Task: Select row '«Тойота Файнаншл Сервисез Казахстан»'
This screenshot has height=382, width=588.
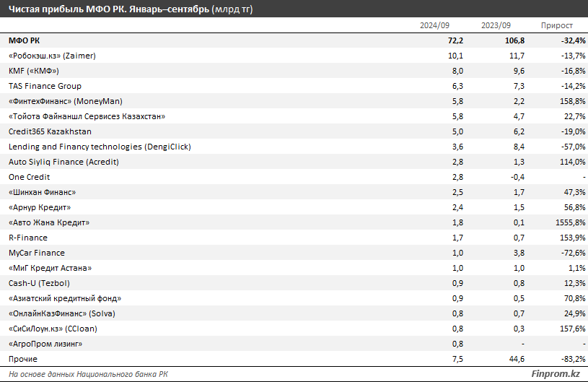Action: (x=294, y=116)
